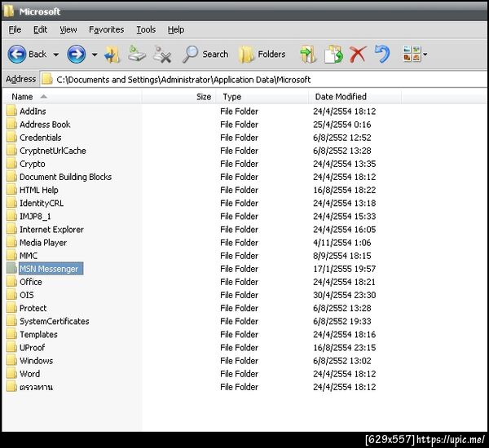Click the blue Undo arrow icon
Screen dimensions: 489x448
click(382, 54)
